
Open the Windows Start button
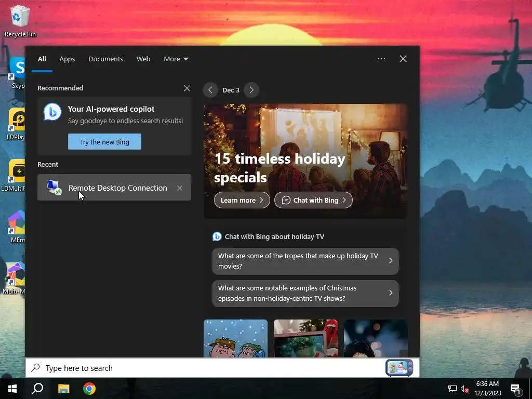[x=12, y=389]
